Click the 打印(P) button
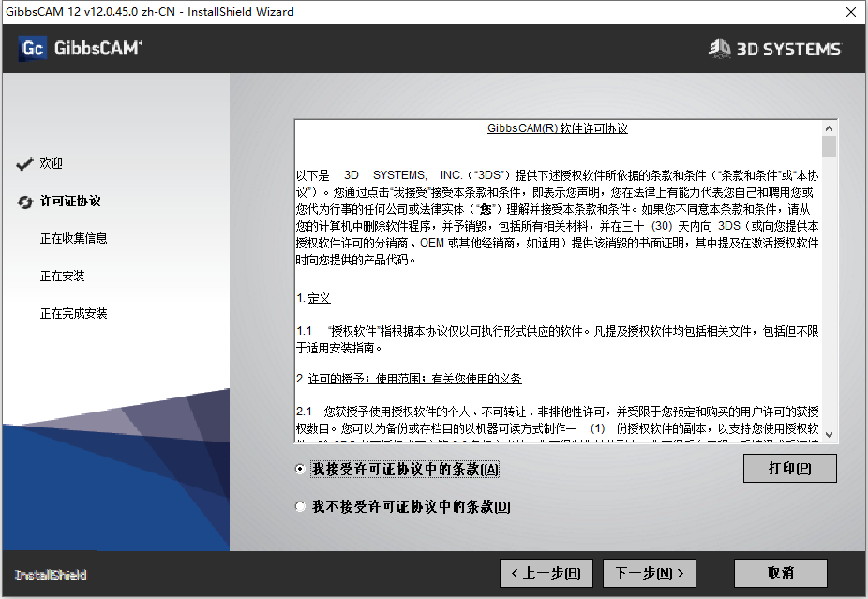The width and height of the screenshot is (868, 599). tap(789, 469)
